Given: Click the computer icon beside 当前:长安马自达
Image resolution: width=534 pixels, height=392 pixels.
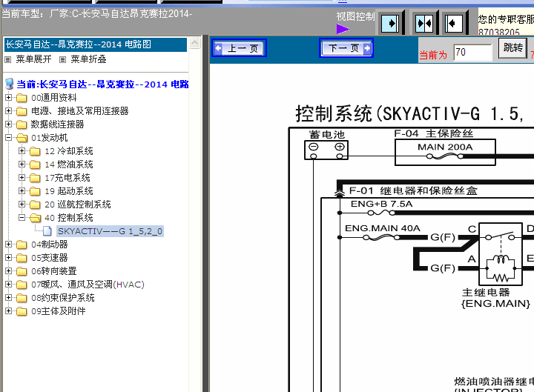Looking at the screenshot, I should pyautogui.click(x=10, y=84).
